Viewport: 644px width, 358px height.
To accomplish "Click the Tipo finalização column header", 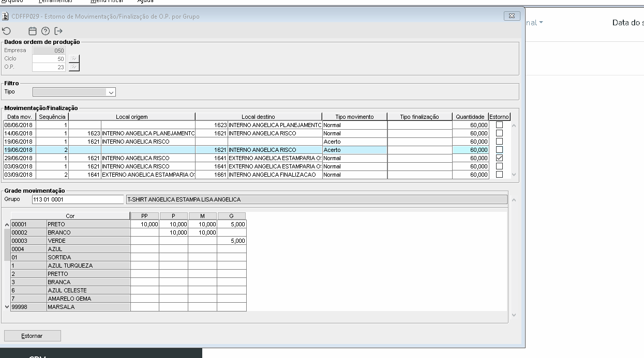I will pyautogui.click(x=420, y=117).
